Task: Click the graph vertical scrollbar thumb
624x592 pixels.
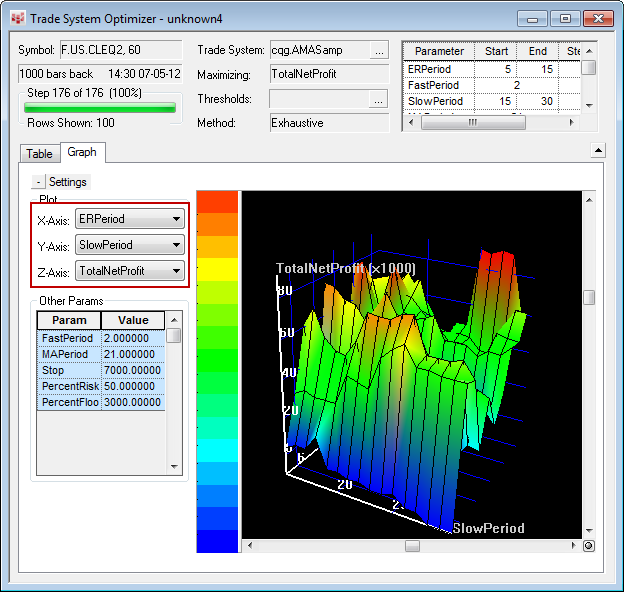Action: coord(589,297)
